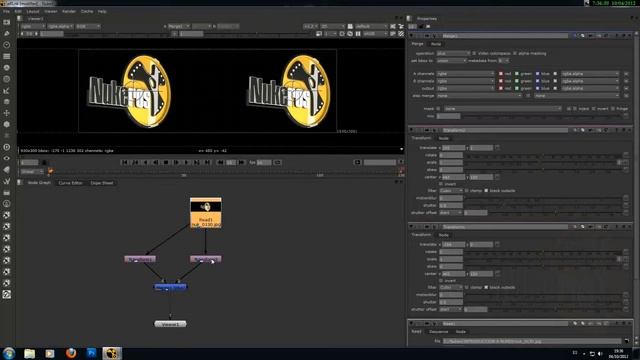
Task: Open the Merge nodes toolbar menu
Action: point(7,102)
